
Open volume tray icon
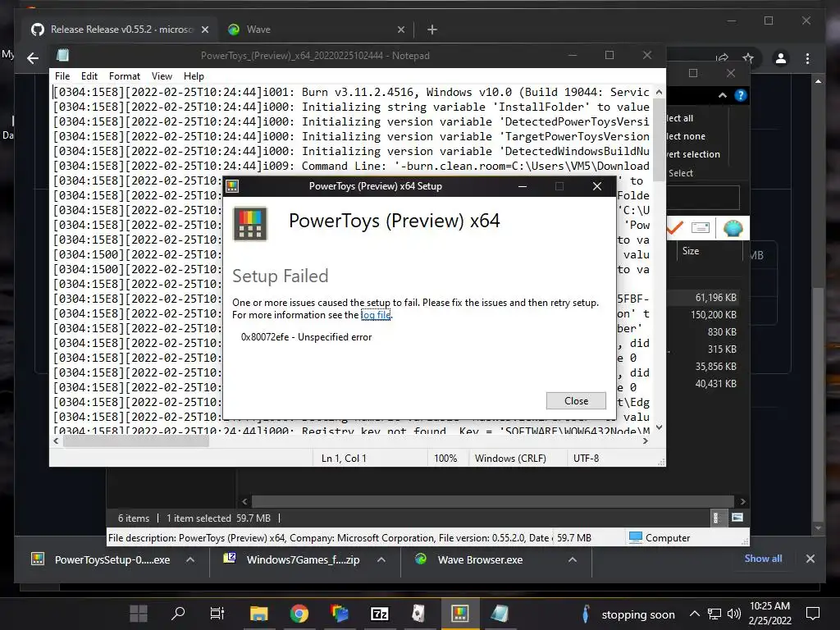pos(733,614)
